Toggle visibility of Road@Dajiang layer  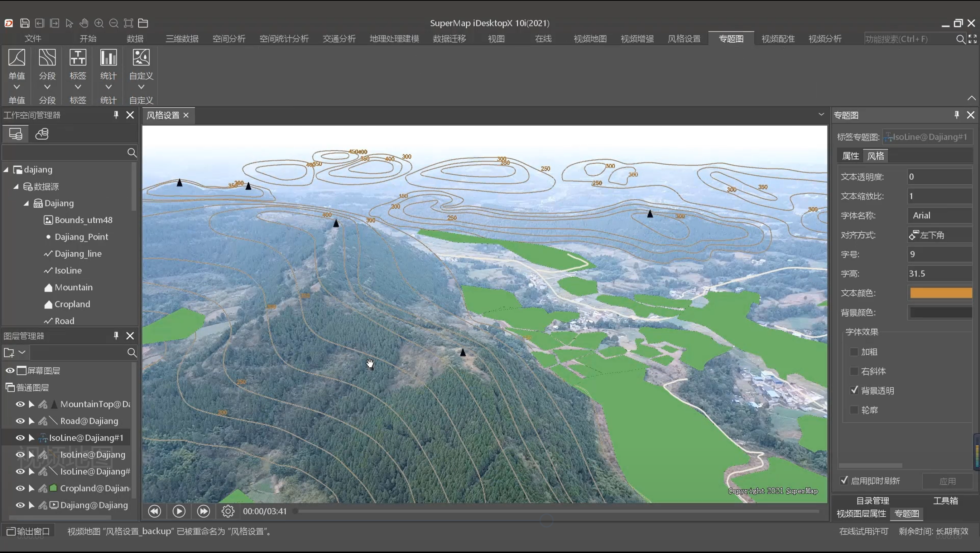tap(20, 421)
